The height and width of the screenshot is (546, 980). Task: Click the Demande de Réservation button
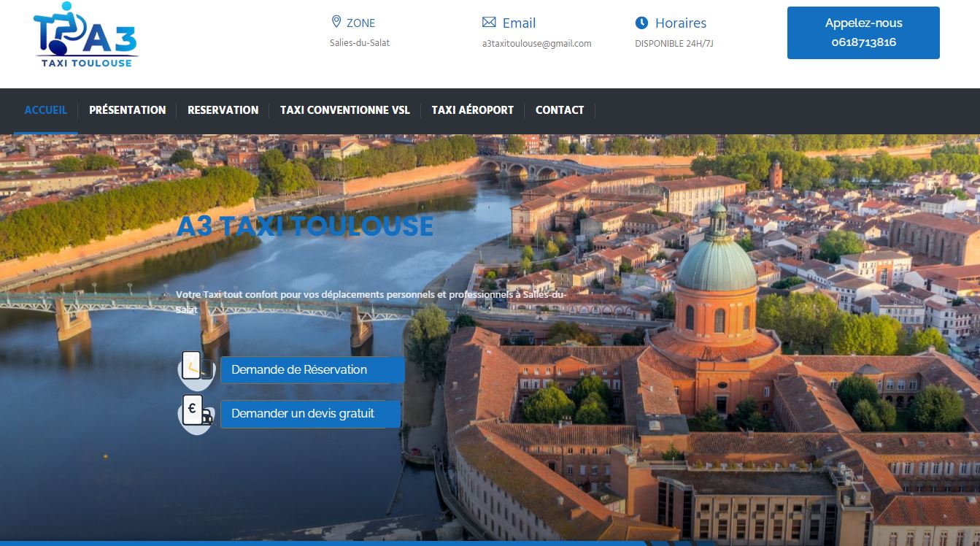click(312, 370)
